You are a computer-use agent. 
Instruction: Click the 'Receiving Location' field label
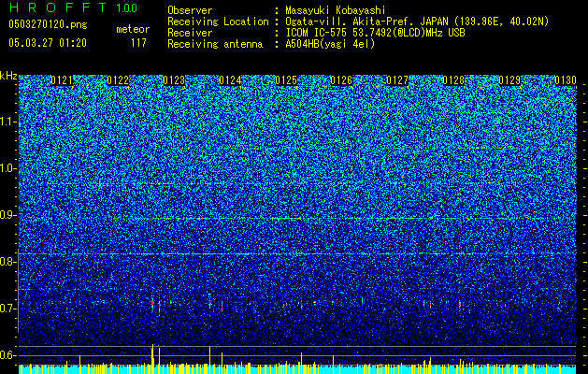[218, 22]
